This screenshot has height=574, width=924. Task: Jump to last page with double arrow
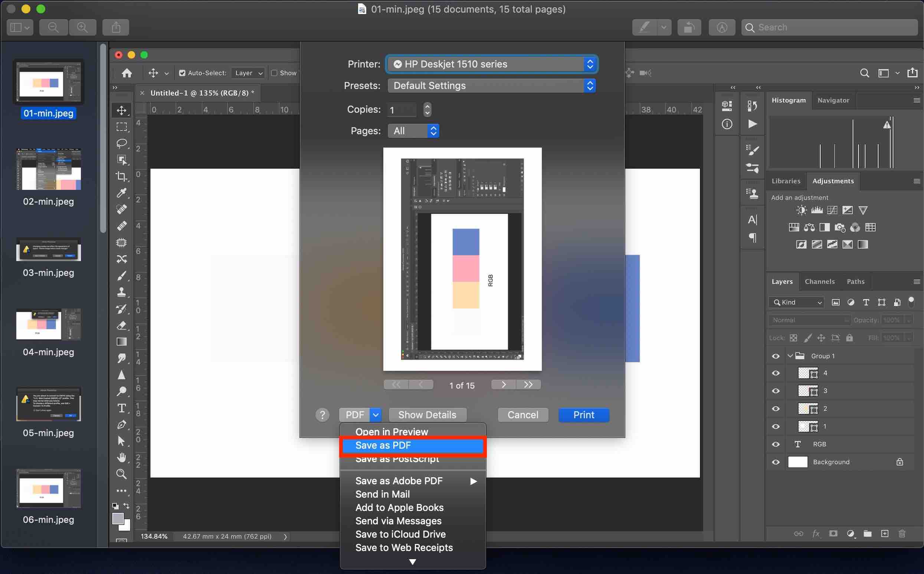coord(528,385)
